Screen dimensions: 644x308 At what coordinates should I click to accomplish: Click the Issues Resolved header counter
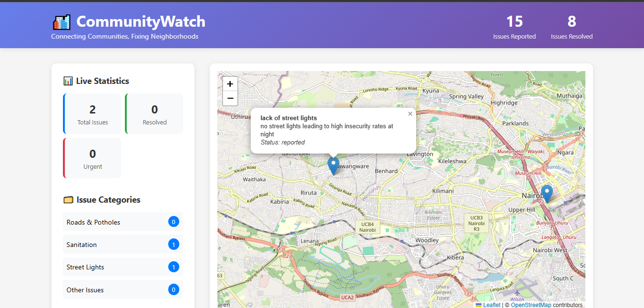(572, 26)
